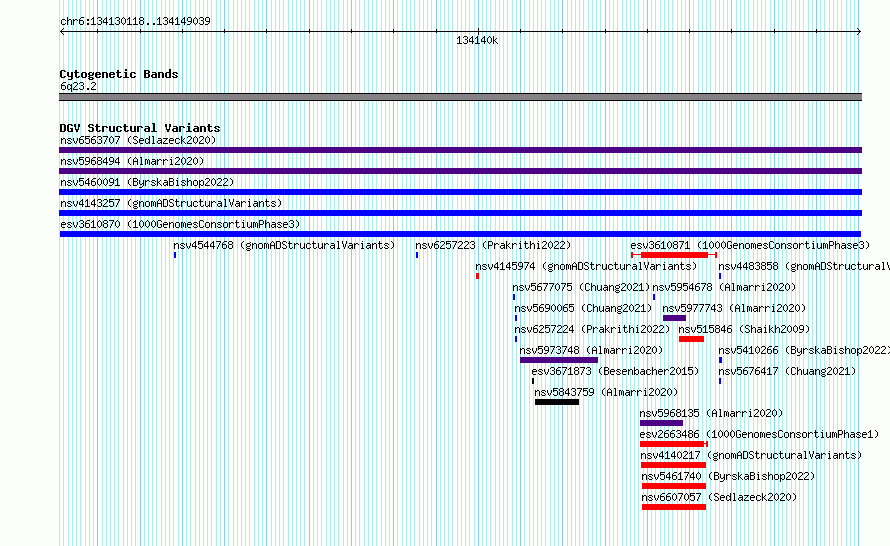The height and width of the screenshot is (546, 890).
Task: Open nsv5677075 (Chuang2021) label
Action: pos(581,287)
